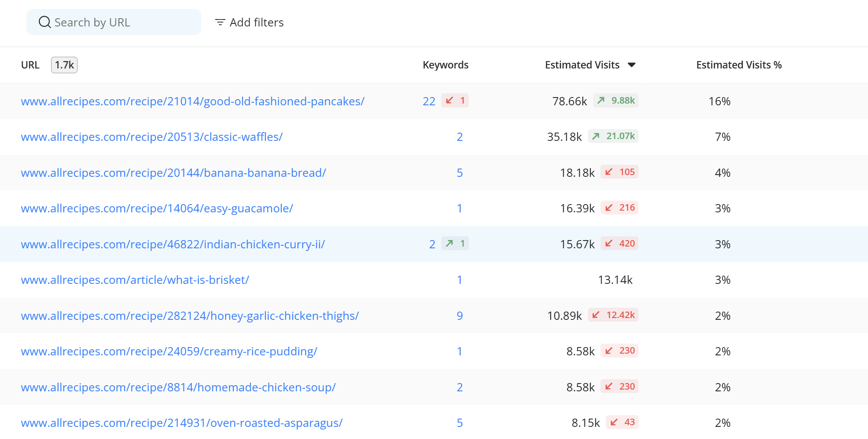Click the 1.7k URL count badge
This screenshot has height=439, width=868.
pyautogui.click(x=64, y=65)
